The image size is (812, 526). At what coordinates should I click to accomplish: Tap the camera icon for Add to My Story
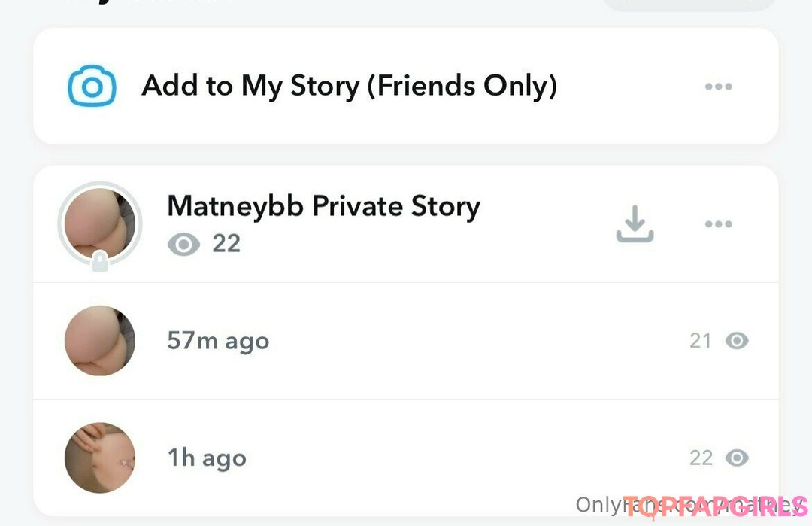(92, 87)
